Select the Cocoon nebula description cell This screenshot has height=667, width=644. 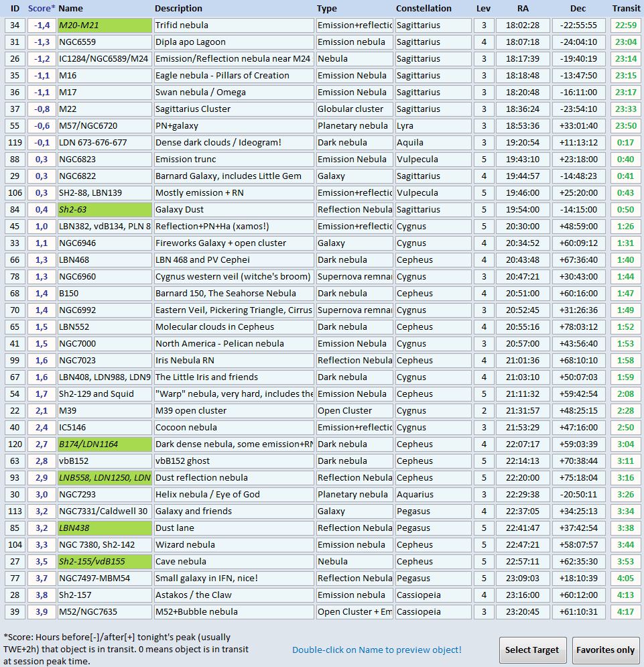click(233, 428)
